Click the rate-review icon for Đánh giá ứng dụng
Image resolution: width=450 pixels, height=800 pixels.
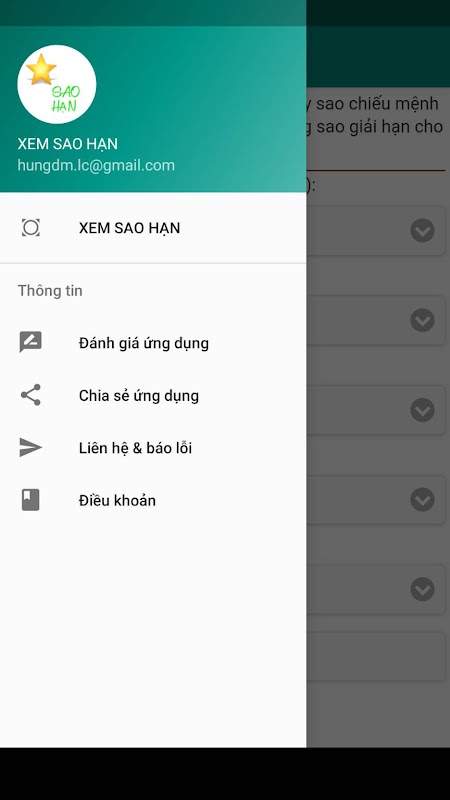(x=31, y=342)
